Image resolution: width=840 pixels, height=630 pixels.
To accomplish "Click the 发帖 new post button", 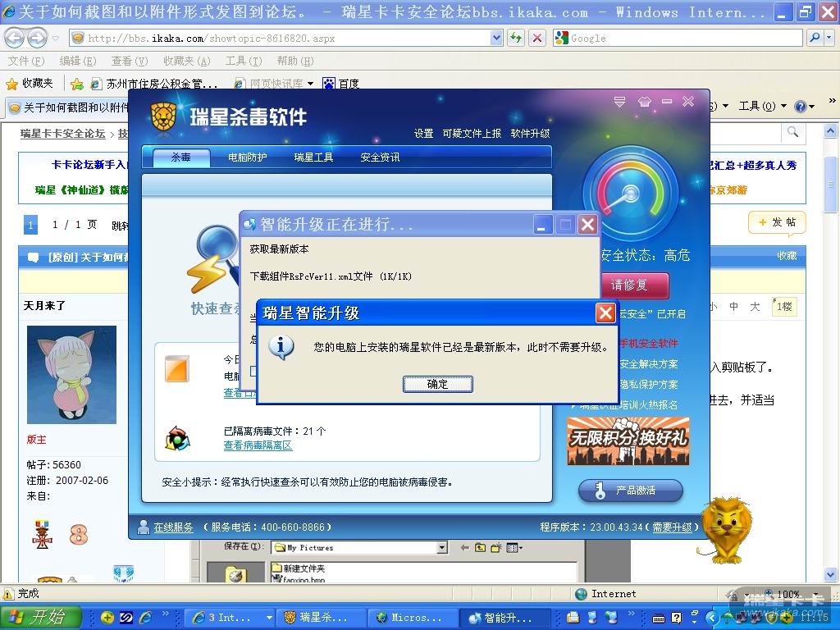I will tap(777, 222).
